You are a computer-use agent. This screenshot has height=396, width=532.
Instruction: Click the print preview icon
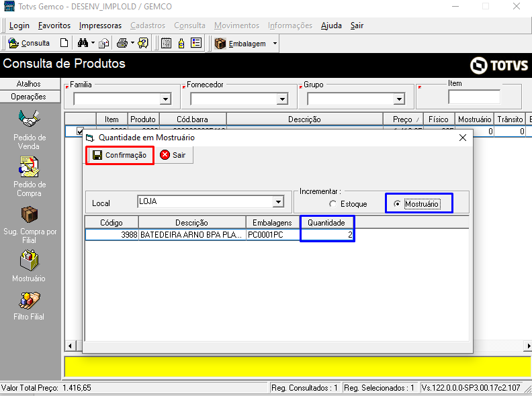[x=104, y=44]
